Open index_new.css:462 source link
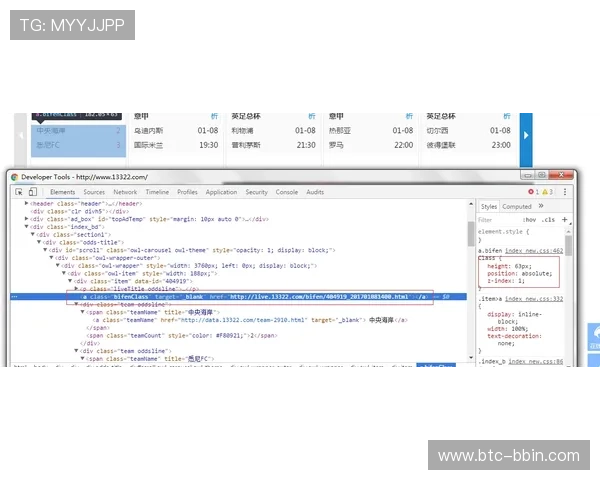 (x=534, y=250)
